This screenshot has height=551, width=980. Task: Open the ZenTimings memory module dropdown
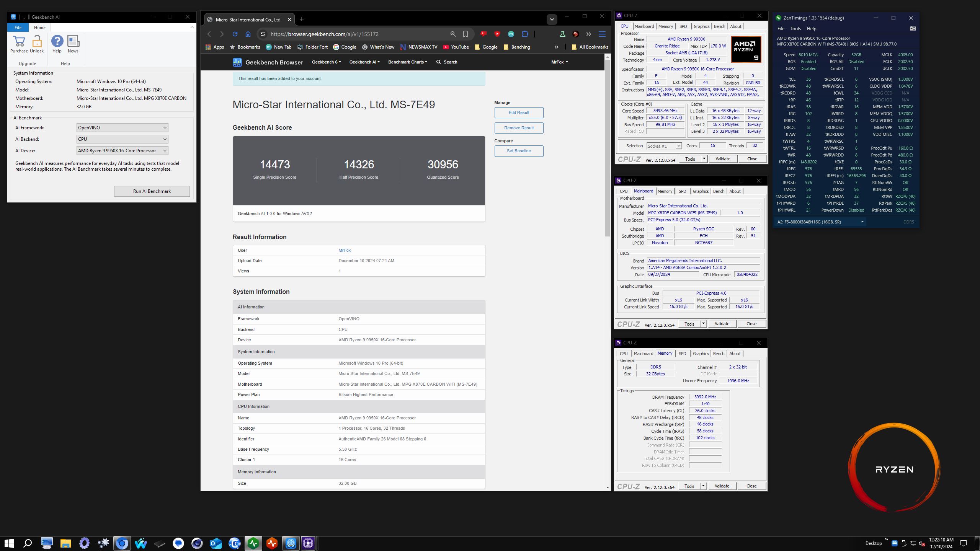pyautogui.click(x=820, y=222)
